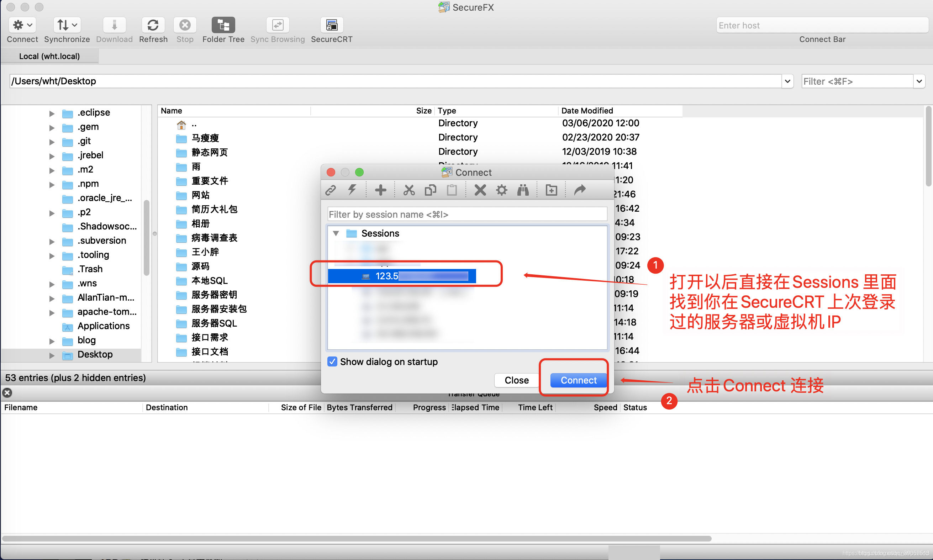Launch SecureCRT from the toolbar

331,25
